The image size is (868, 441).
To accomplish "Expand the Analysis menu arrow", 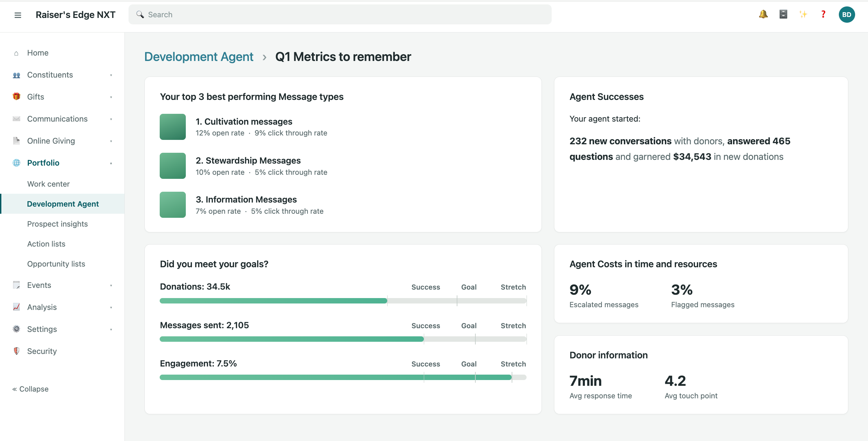I will coord(111,308).
